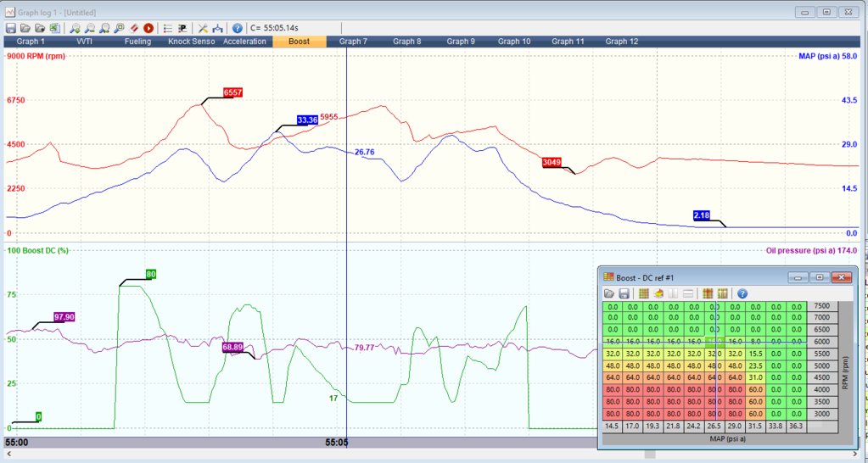Viewport: 868px width, 463px height.
Task: Click the orange grid axis icon in the Boost table toolbar
Action: coord(708,293)
